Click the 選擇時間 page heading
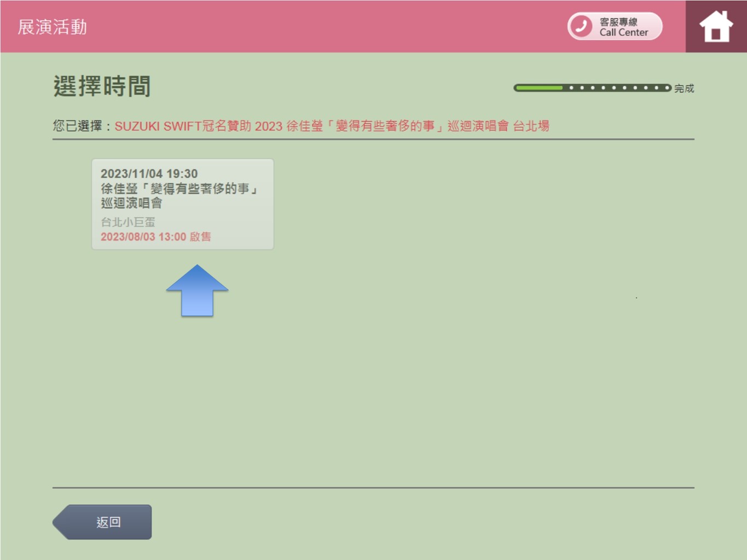This screenshot has width=747, height=560. coord(102,86)
